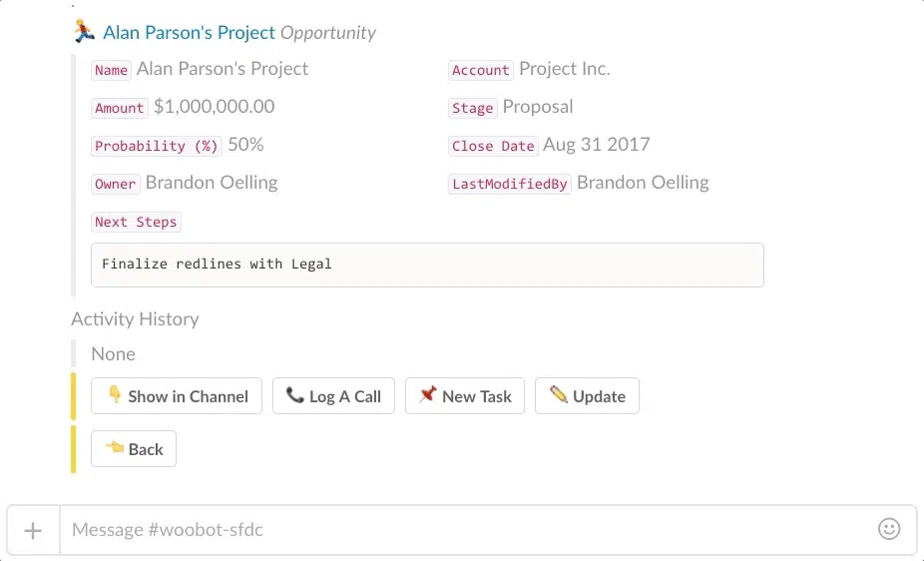Focus the Message #woobot-sfdc input field
The width and height of the screenshot is (924, 561).
coord(466,530)
